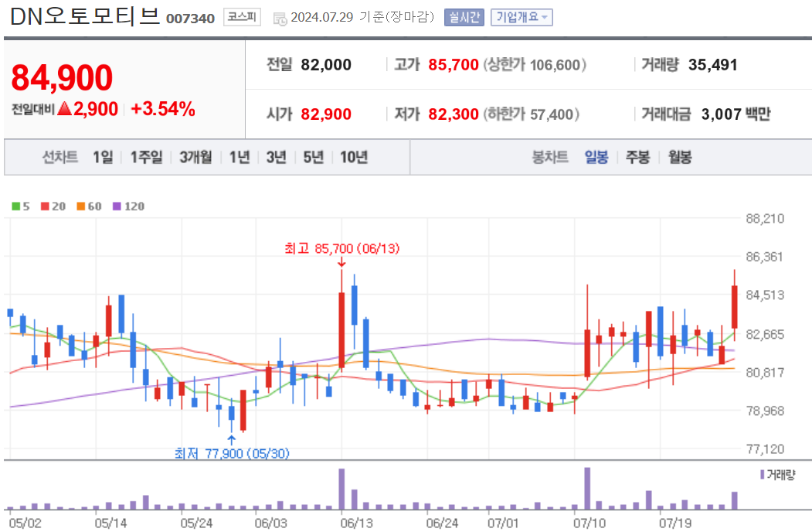Click the 코스피 market badge
The image size is (812, 532).
pos(242,17)
